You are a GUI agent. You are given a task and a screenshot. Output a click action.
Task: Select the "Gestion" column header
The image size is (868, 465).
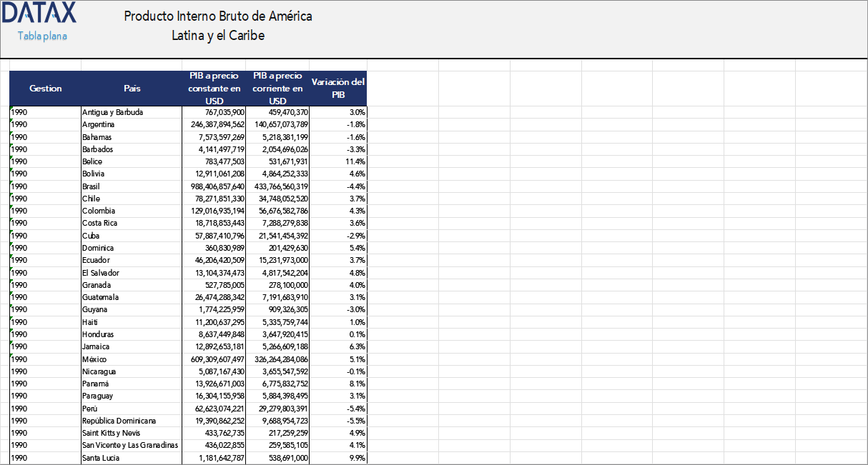[x=46, y=88]
